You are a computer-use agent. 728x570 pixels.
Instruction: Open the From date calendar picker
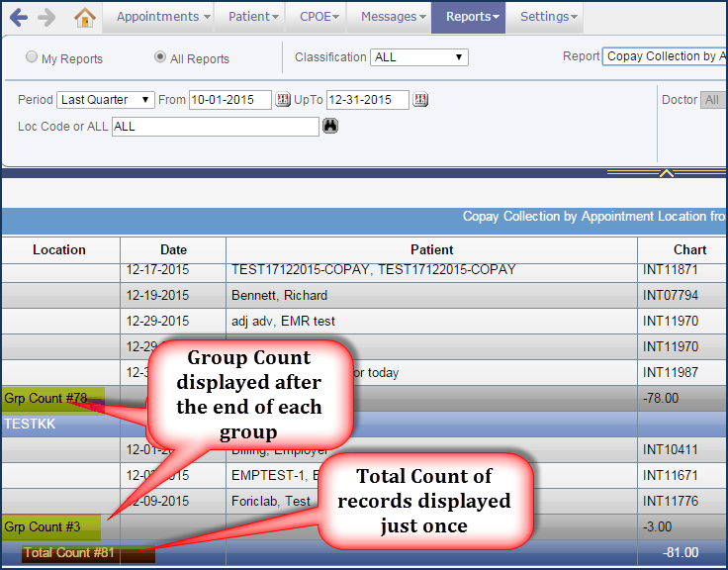pyautogui.click(x=283, y=99)
